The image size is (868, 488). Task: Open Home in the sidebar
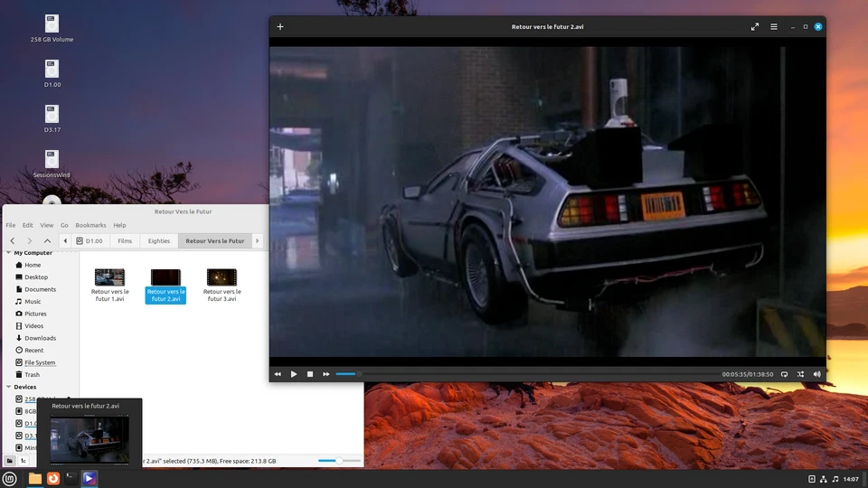click(x=33, y=265)
